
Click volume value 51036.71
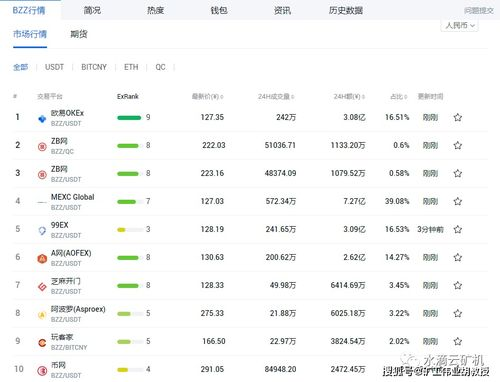280,145
